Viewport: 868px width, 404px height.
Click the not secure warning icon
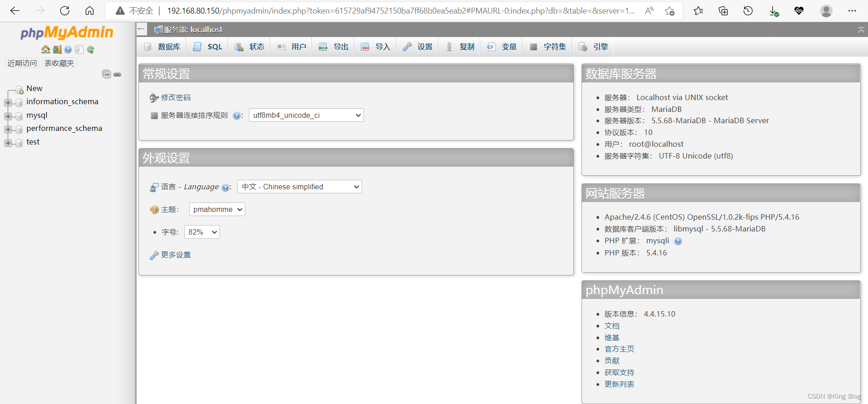click(120, 11)
